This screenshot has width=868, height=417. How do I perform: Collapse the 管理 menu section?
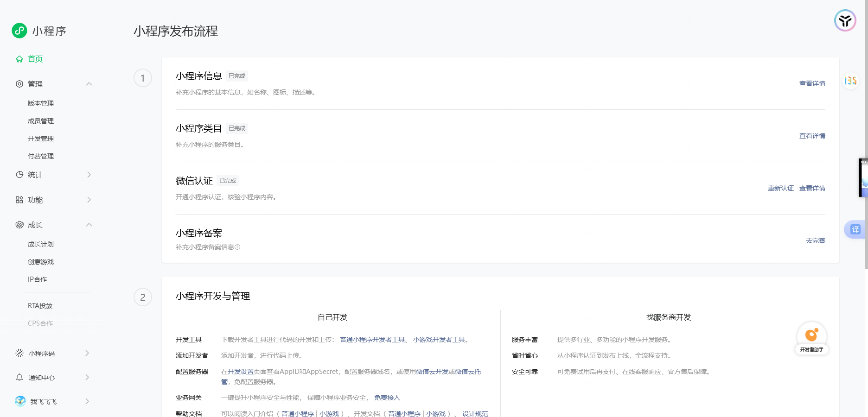(89, 84)
